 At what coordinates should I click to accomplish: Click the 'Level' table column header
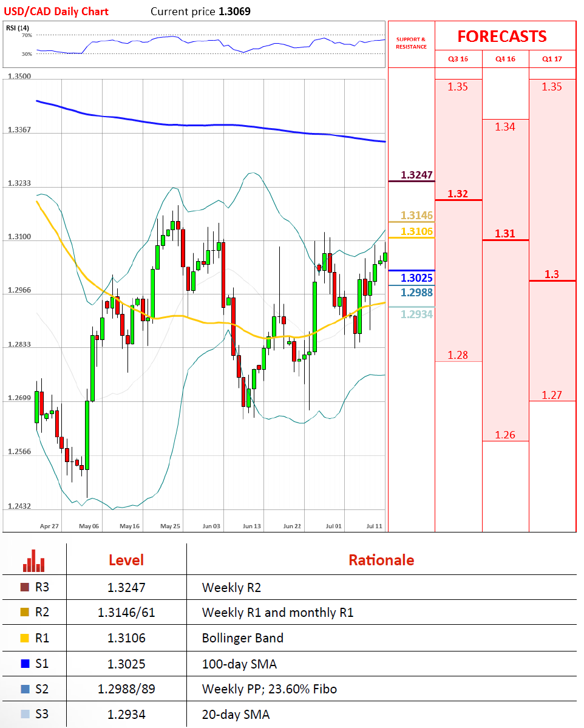point(126,560)
